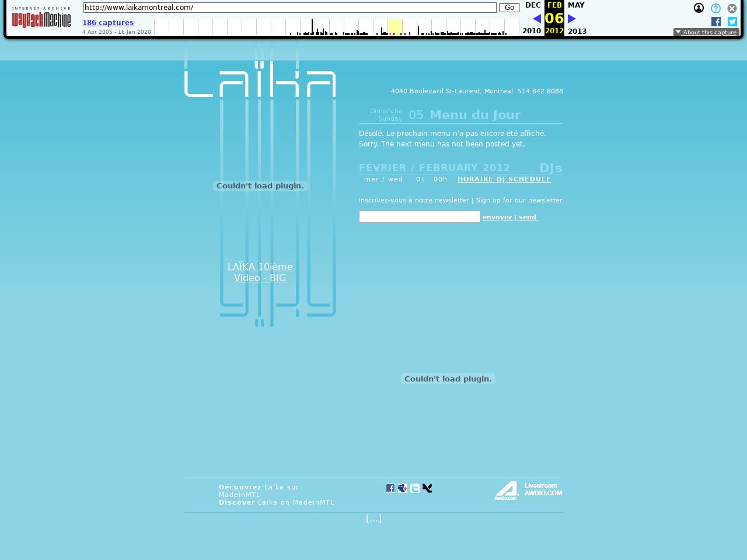Open Laïka's Myspace icon in footer
Viewport: 747px width, 560px height.
pyautogui.click(x=403, y=488)
